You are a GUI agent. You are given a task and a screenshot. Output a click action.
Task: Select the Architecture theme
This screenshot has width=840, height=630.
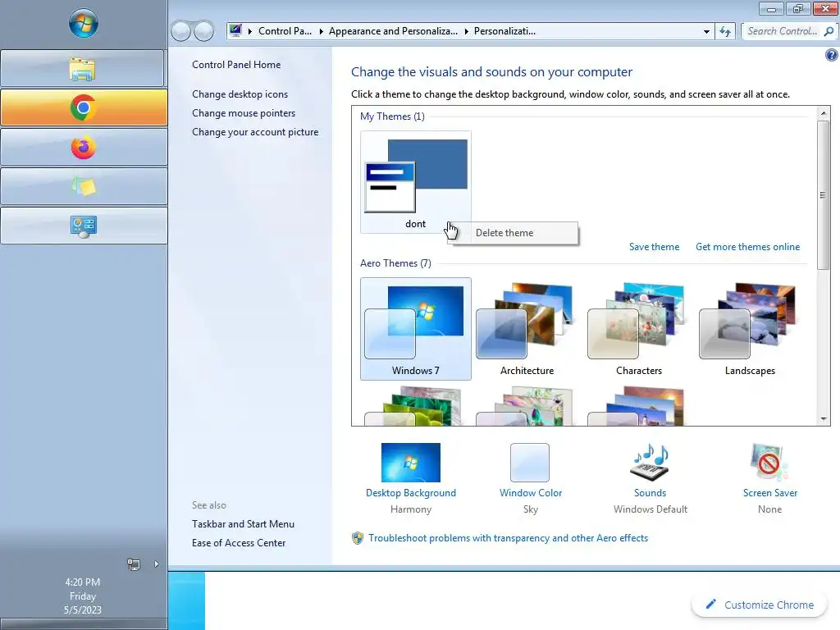point(527,329)
